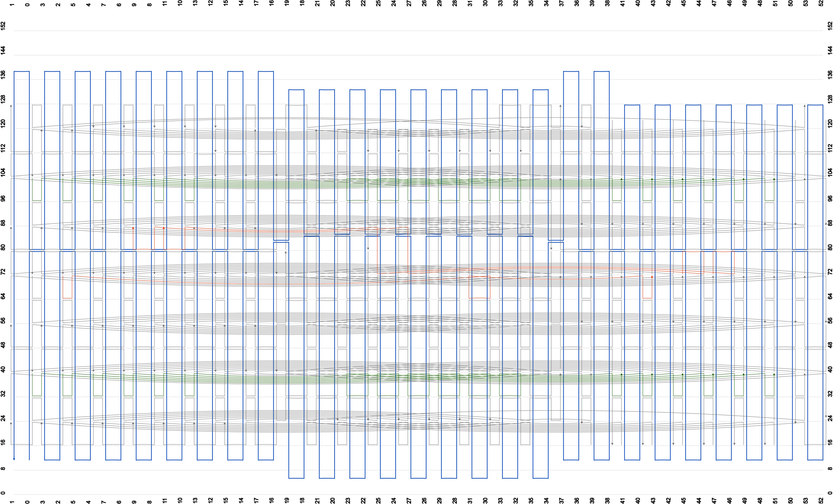Click left axis label 40

click(3, 369)
